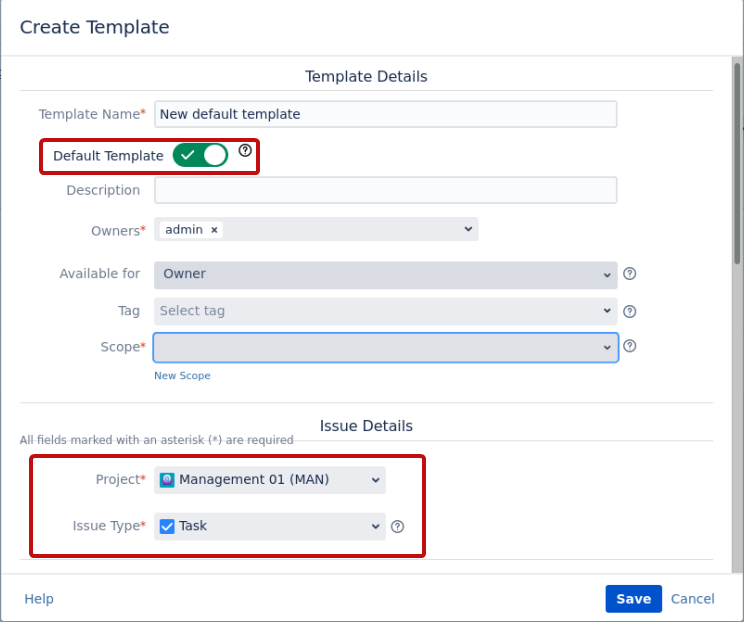Click help icon next to Issue Type
This screenshot has height=622, width=744.
[x=397, y=526]
